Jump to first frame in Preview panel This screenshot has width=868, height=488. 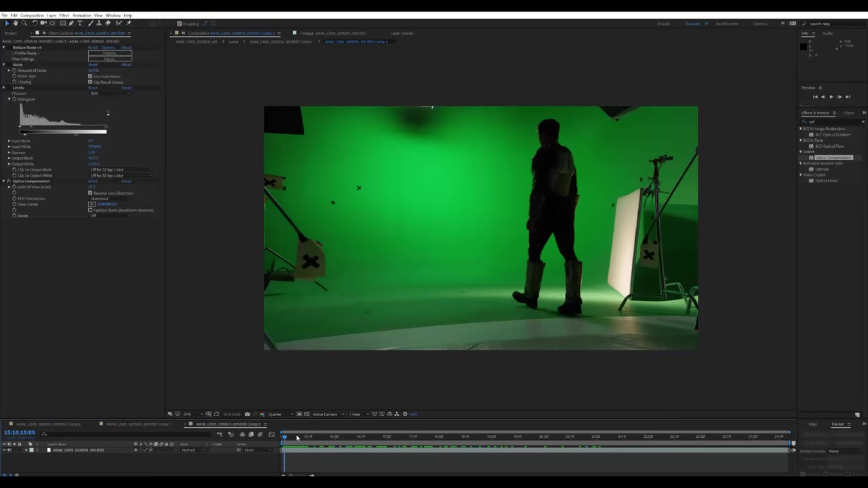click(815, 97)
